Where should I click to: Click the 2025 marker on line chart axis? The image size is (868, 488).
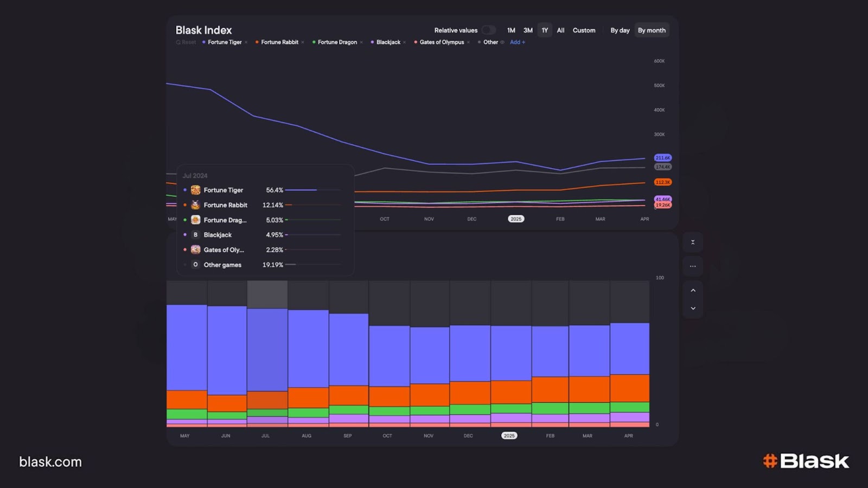pos(516,219)
